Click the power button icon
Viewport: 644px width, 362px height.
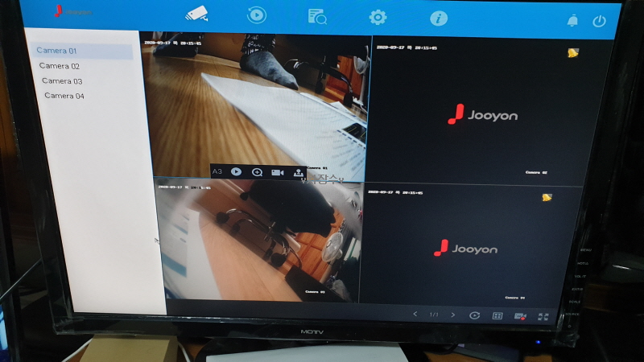click(599, 21)
